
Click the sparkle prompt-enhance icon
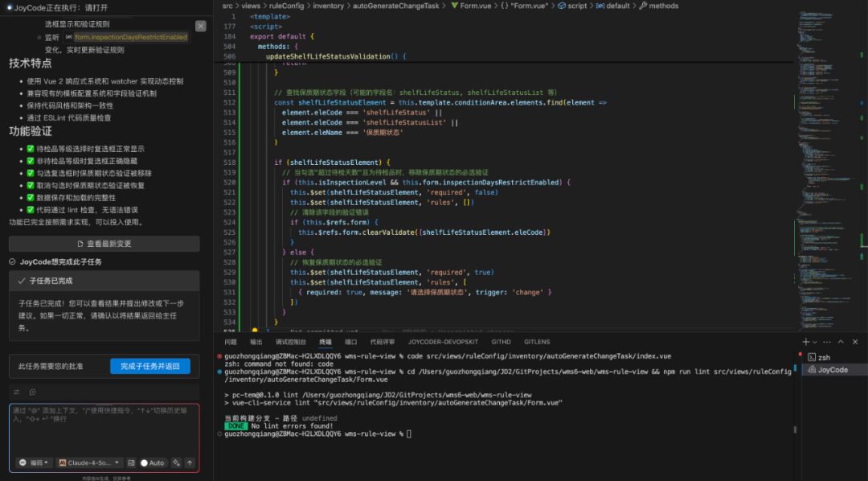(176, 462)
